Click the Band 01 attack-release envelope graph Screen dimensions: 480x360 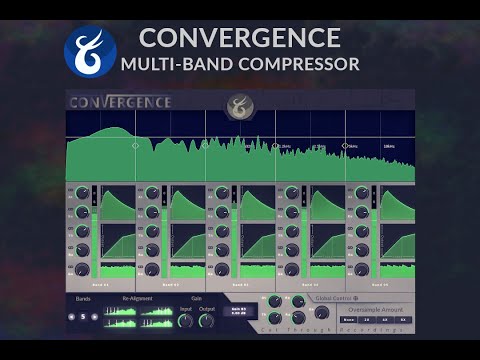tap(118, 203)
